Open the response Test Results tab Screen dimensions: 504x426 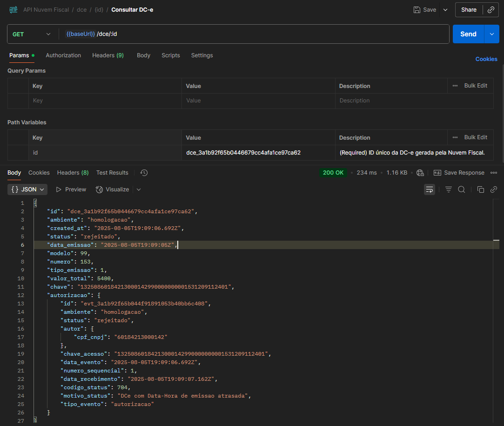pos(112,173)
